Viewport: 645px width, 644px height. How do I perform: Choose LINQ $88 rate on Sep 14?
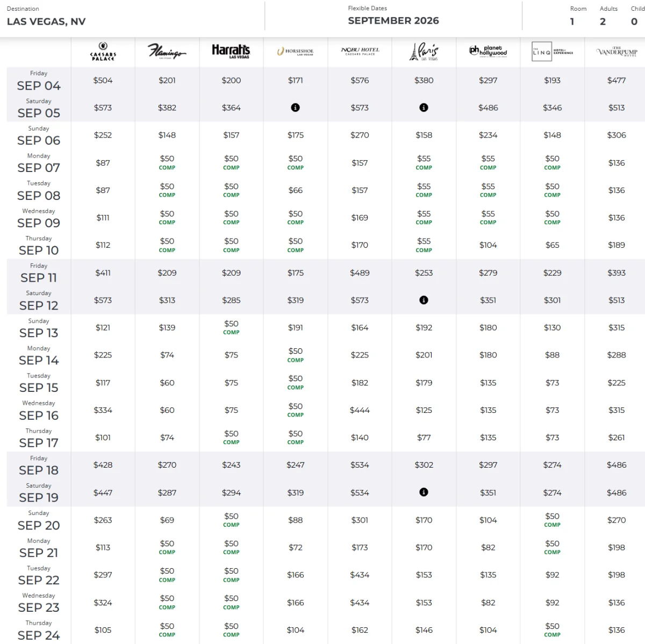pos(552,355)
